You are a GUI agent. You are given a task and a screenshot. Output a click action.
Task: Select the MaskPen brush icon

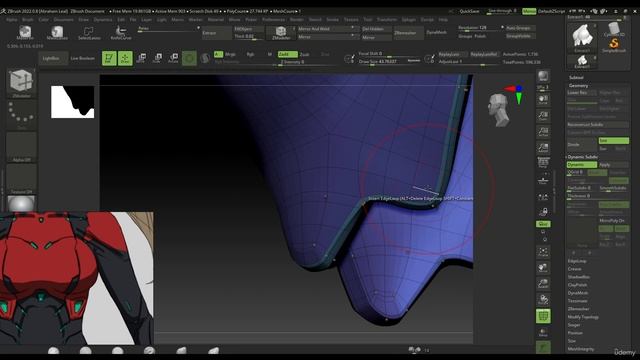tap(25, 32)
